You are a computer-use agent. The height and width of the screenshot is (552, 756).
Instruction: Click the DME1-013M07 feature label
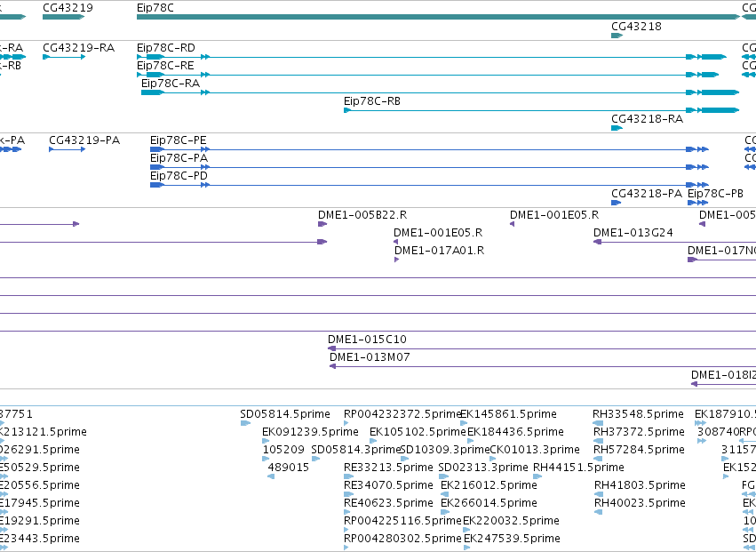(x=370, y=357)
